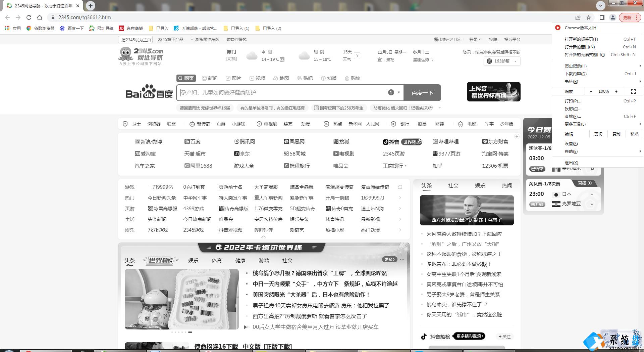Enter fullscreen from the zoom row icon
Viewport: 644px width, 352px height.
633,91
